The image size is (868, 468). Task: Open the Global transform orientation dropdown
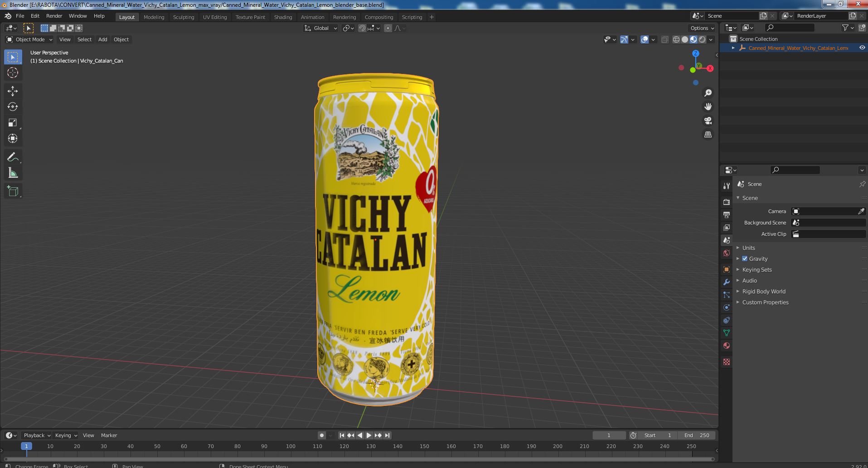321,28
